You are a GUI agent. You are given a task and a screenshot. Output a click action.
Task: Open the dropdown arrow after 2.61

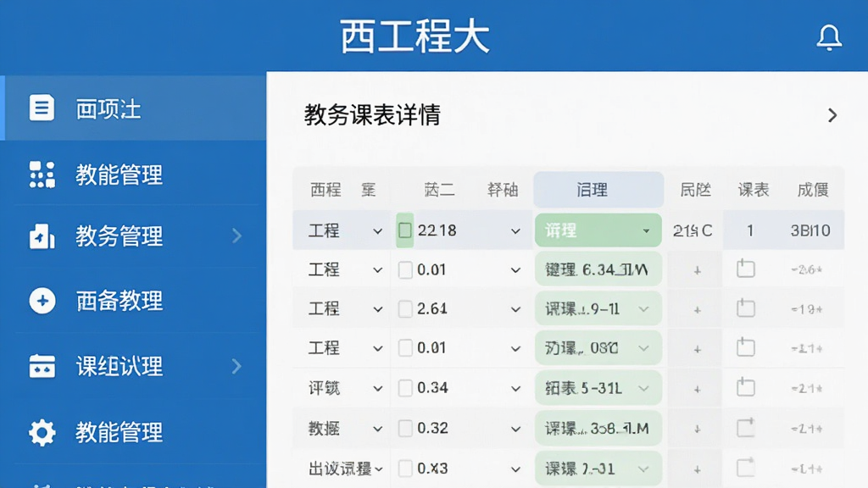point(515,309)
